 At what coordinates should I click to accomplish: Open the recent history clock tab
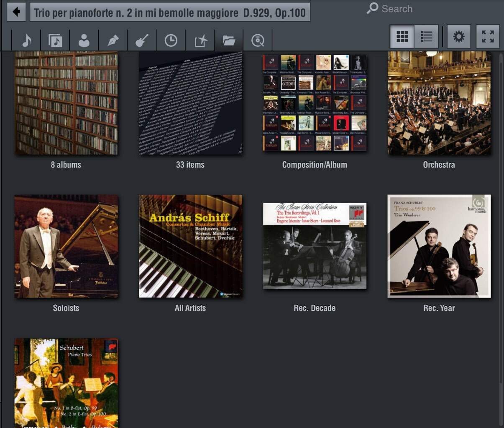coord(171,41)
